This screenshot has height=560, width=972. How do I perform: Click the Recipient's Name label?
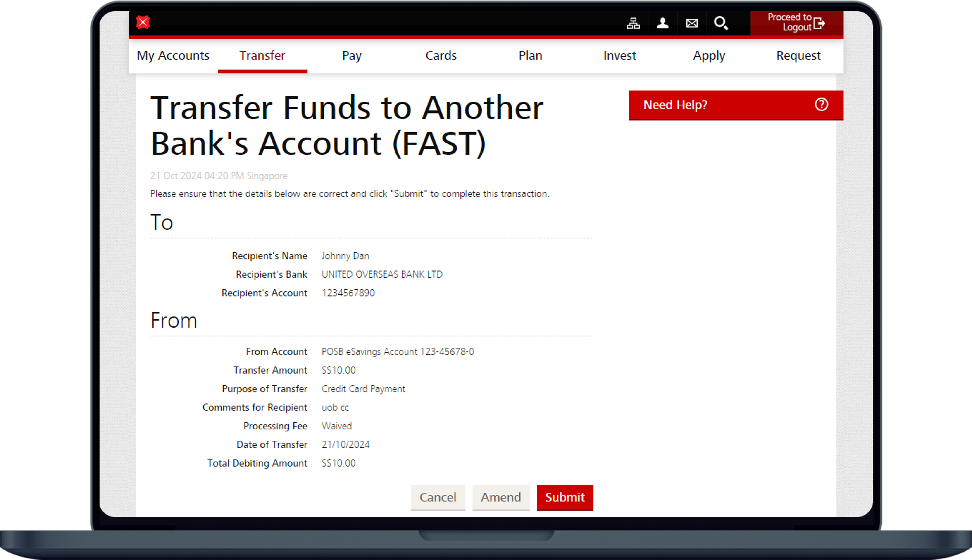pyautogui.click(x=269, y=256)
